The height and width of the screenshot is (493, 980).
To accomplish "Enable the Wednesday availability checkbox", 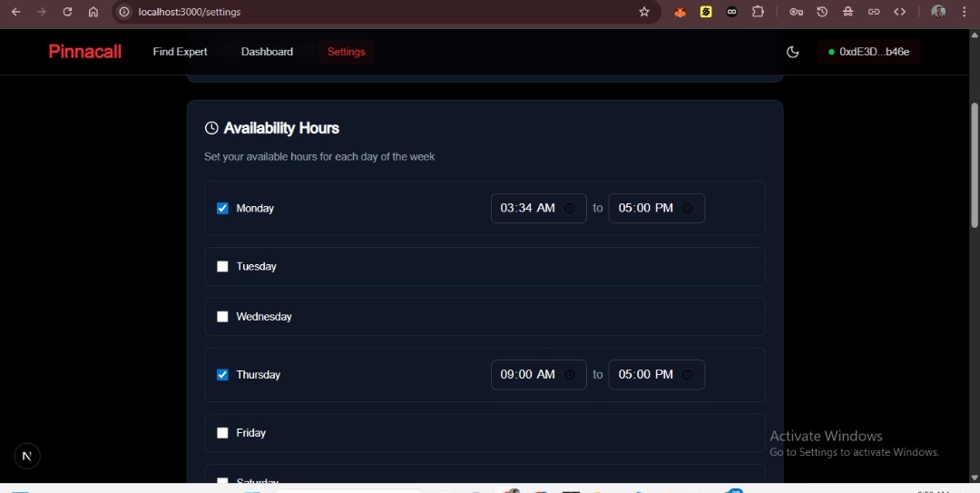I will (222, 317).
